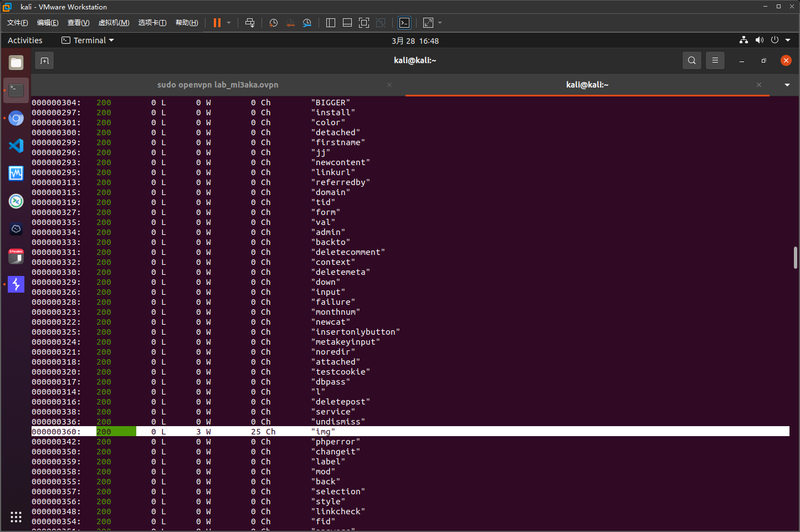Click the "insertonlybutton" payload text

point(356,332)
